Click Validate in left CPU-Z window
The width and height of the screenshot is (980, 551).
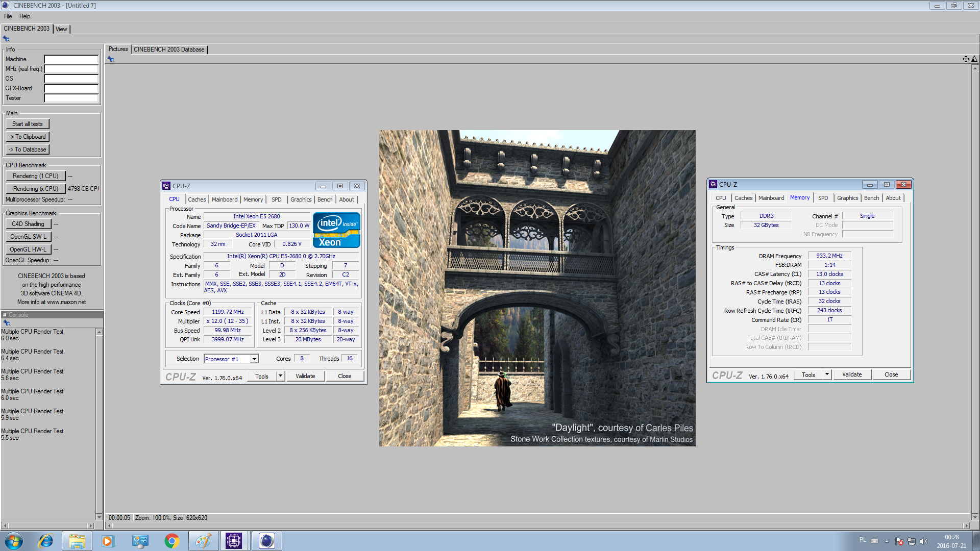(305, 376)
